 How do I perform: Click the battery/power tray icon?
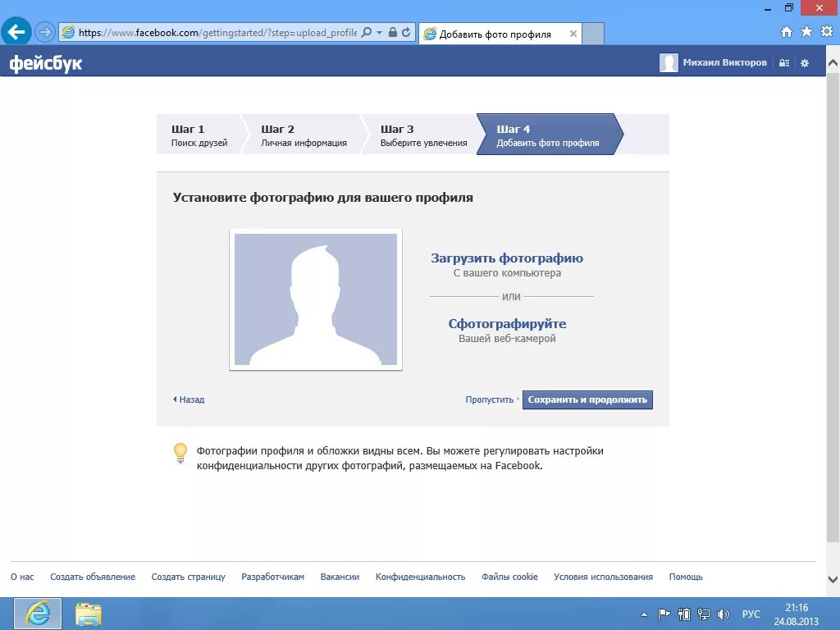[684, 614]
